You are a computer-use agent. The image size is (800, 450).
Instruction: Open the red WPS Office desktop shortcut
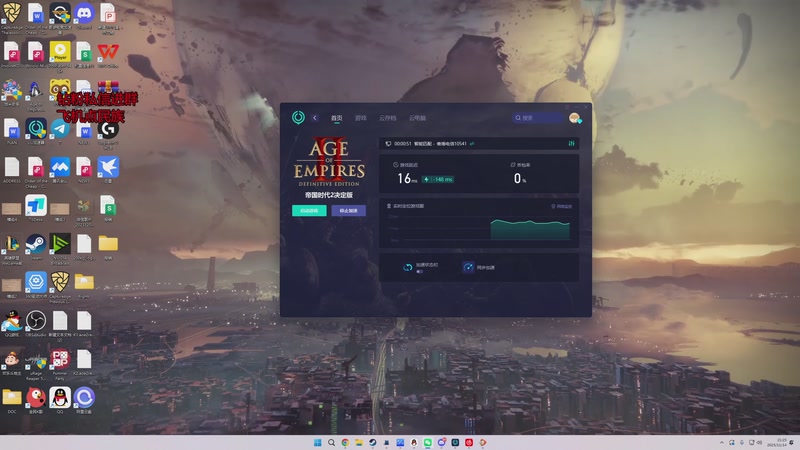(108, 52)
